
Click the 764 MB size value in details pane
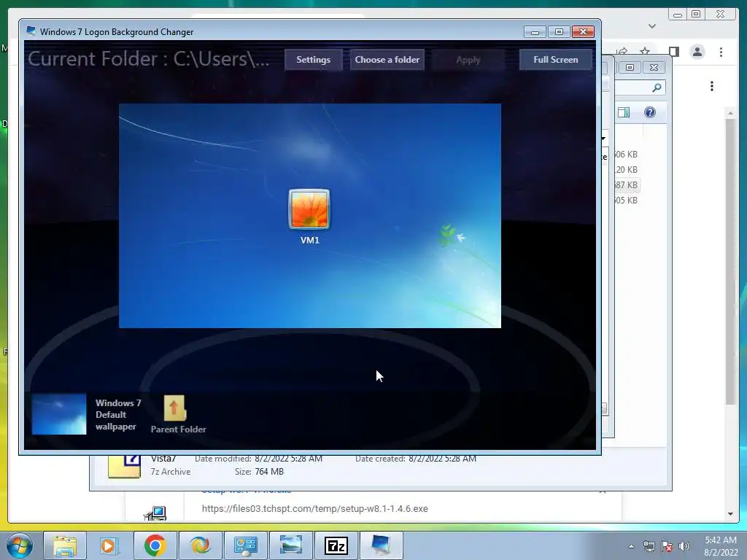[269, 472]
